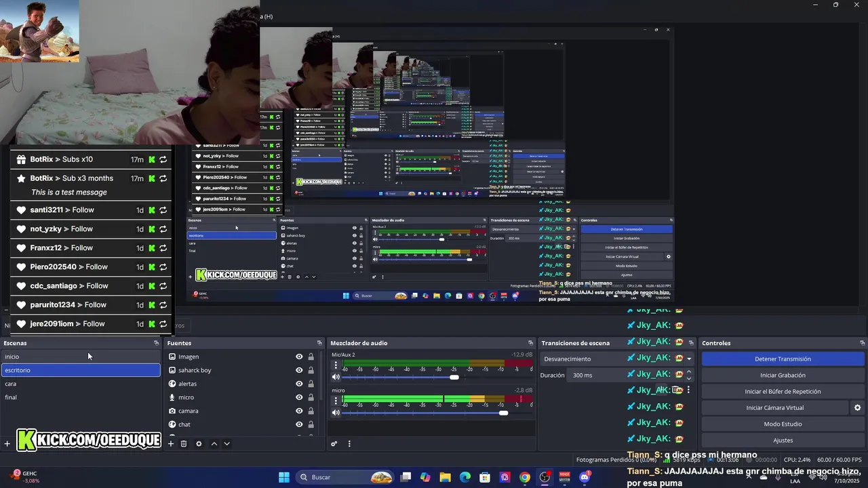Undock the Escenas panel
868x488 pixels.
coord(157,343)
